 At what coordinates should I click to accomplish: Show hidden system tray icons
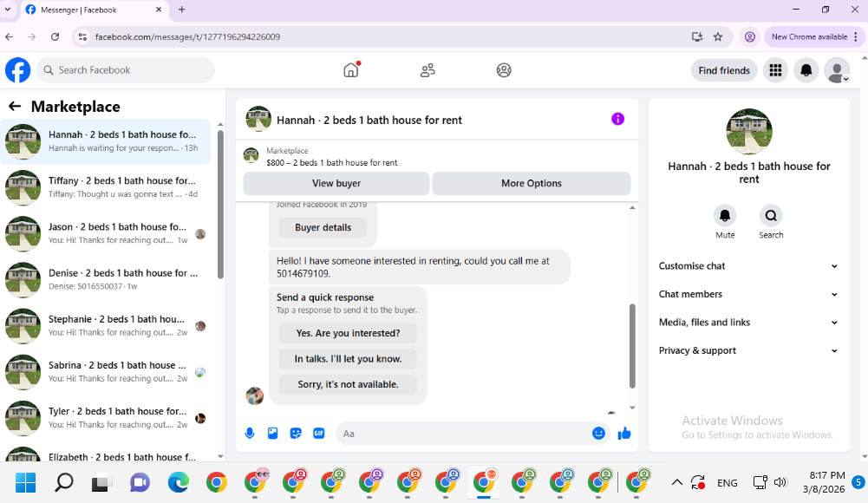pos(677,482)
